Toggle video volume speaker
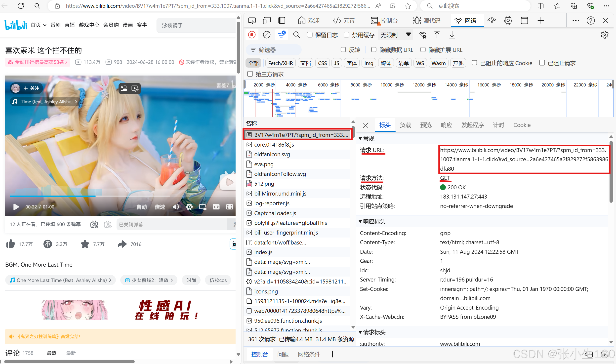This screenshot has height=364, width=616. pyautogui.click(x=176, y=207)
